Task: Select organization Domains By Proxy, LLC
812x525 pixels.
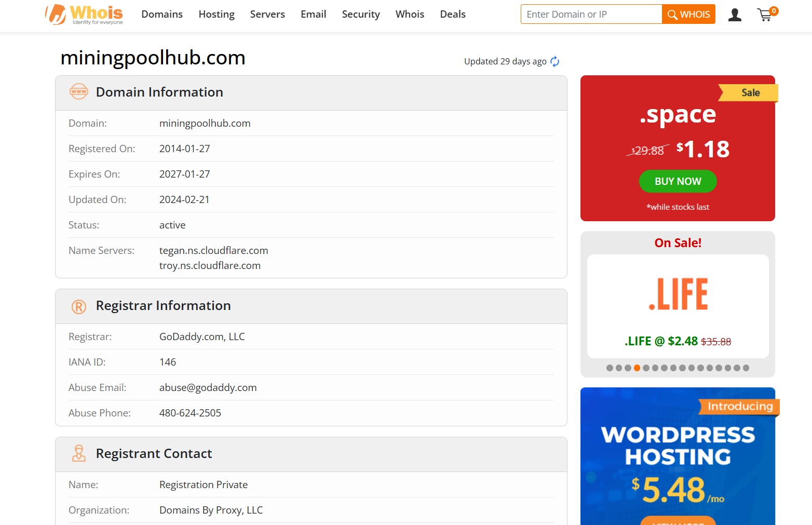Action: pyautogui.click(x=211, y=510)
